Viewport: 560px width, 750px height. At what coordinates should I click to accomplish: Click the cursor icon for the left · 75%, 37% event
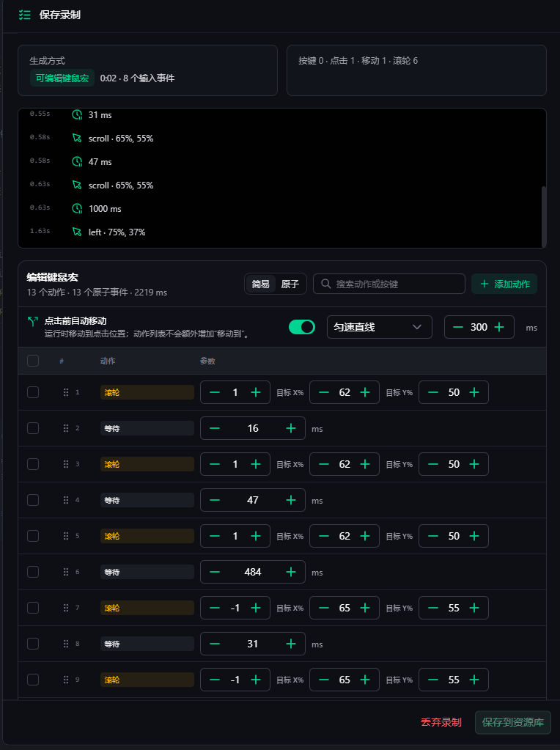pyautogui.click(x=76, y=232)
